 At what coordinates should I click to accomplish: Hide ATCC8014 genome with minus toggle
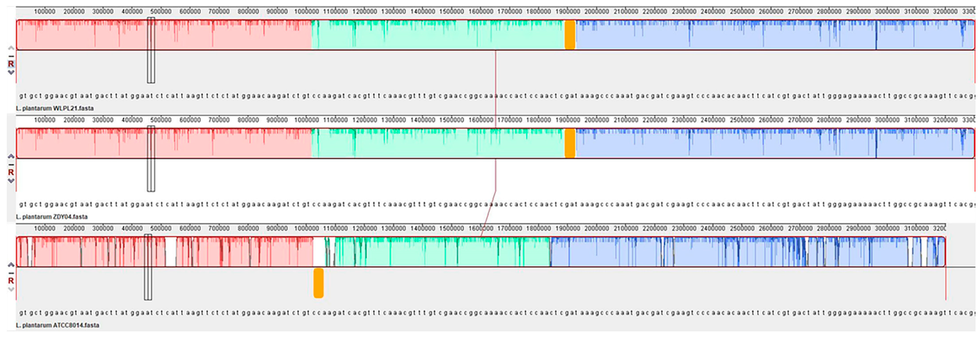[11, 273]
